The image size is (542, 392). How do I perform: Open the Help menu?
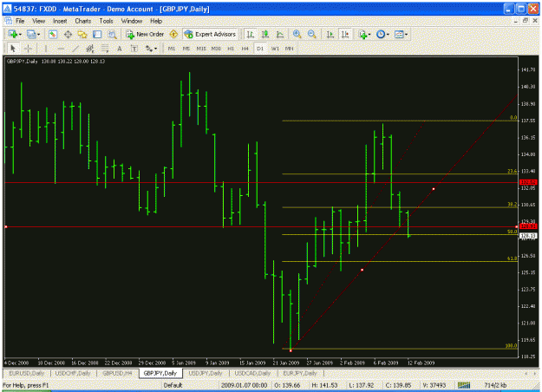click(x=156, y=21)
